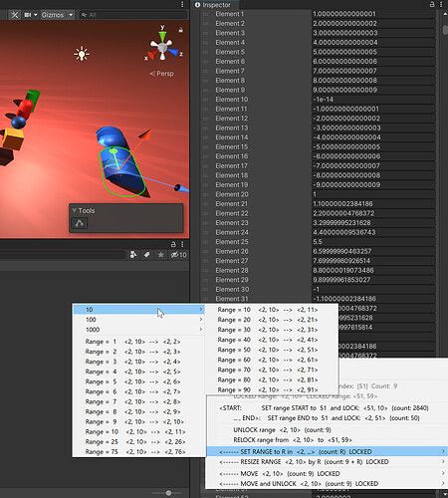Adjust the icon size slider handle
The width and height of the screenshot is (448, 498).
168,493
